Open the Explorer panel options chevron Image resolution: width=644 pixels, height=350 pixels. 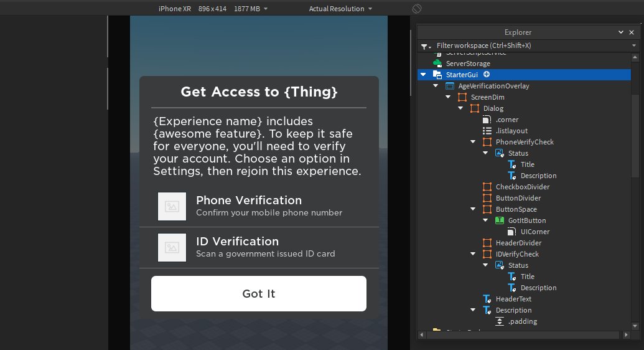coord(621,32)
